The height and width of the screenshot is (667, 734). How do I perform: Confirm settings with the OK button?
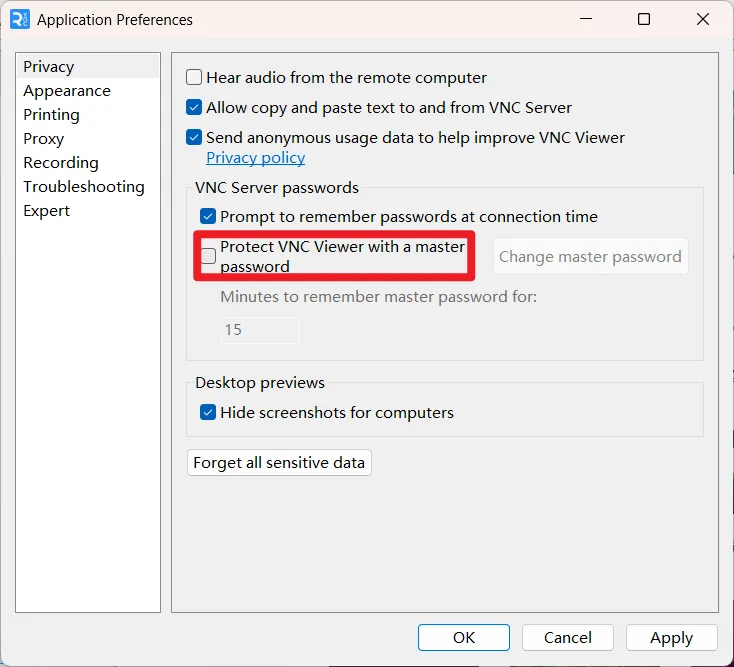463,637
